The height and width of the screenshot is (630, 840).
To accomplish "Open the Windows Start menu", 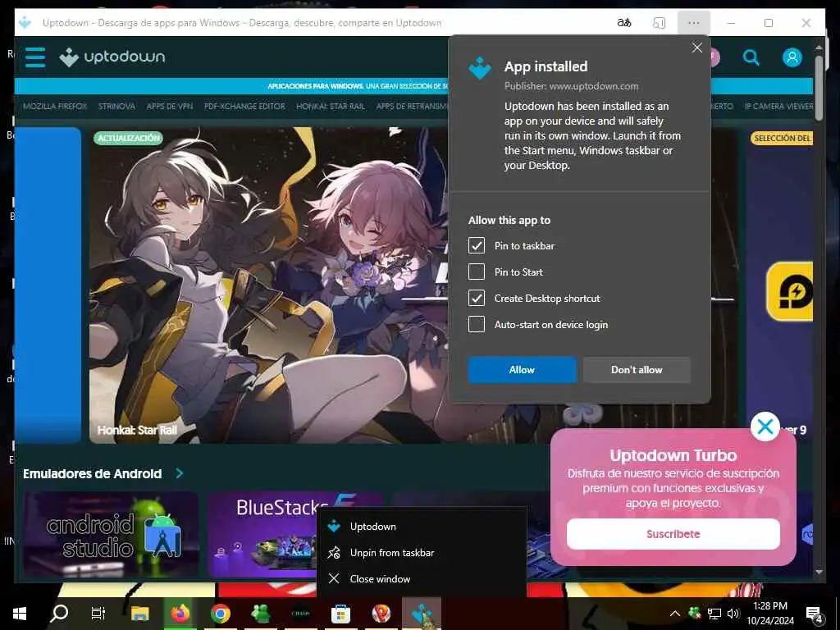I will (x=20, y=614).
